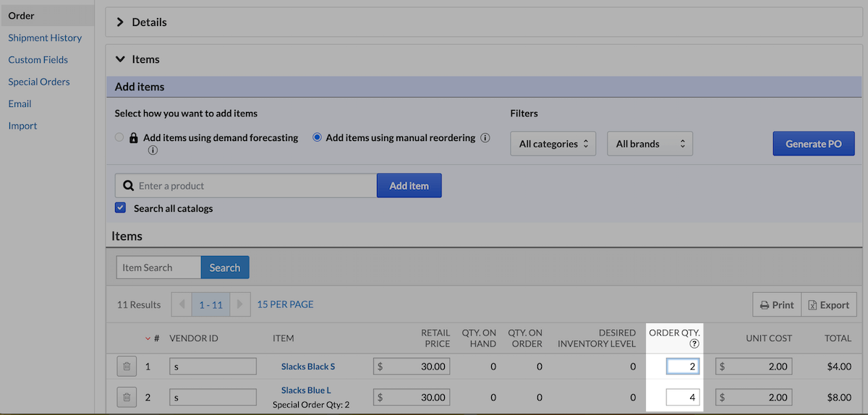Click the retail price field for Slacks Black S
Image resolution: width=868 pixels, height=415 pixels.
[x=412, y=367]
